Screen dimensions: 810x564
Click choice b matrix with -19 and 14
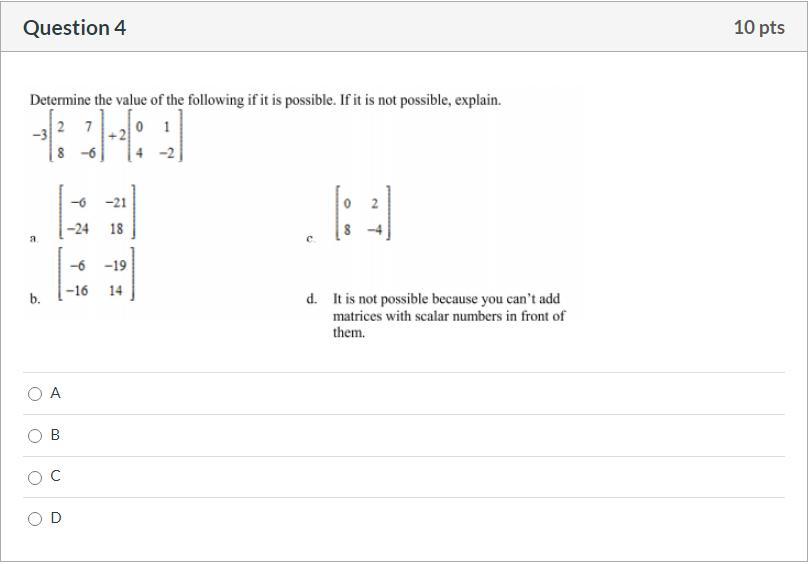[97, 278]
